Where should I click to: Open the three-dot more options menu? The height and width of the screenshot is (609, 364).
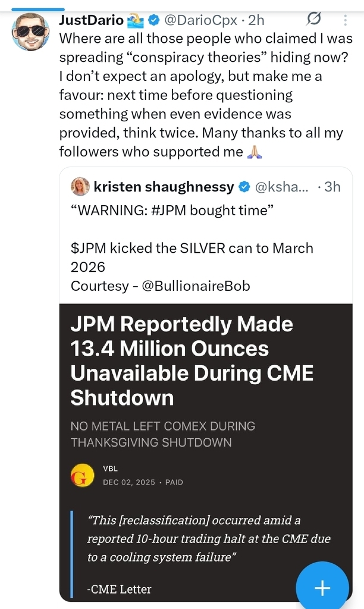346,20
